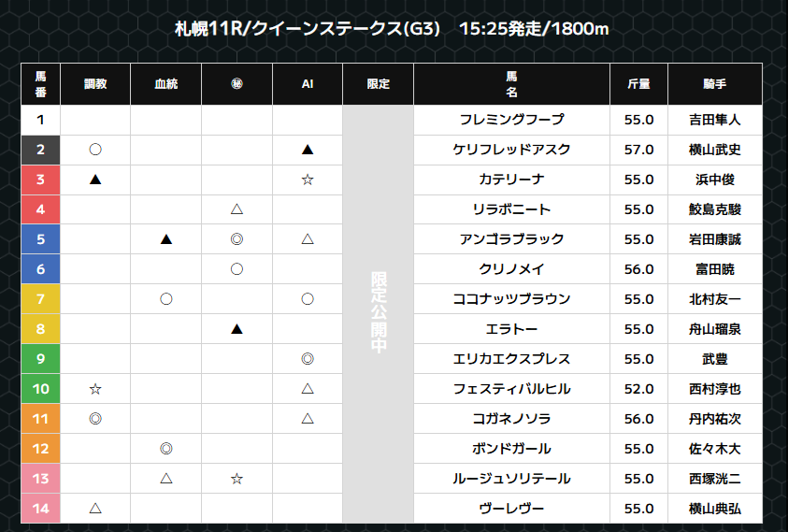Image resolution: width=788 pixels, height=532 pixels.
Task: Click the race title クイーンステークス(G3)
Action: tap(346, 29)
